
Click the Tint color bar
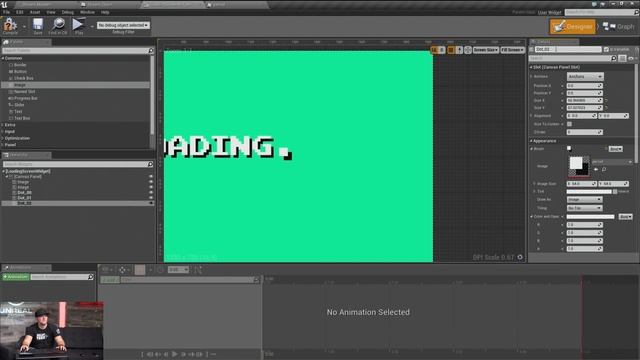[589, 191]
